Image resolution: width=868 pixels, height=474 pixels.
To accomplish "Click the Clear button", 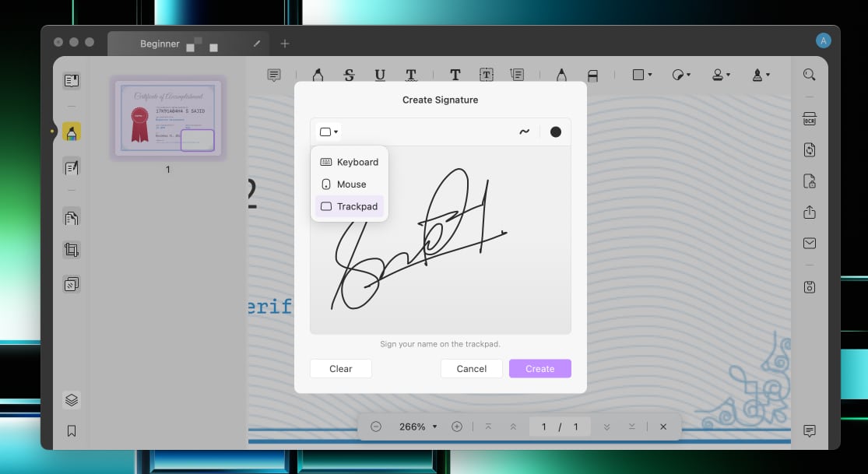I will pos(340,369).
